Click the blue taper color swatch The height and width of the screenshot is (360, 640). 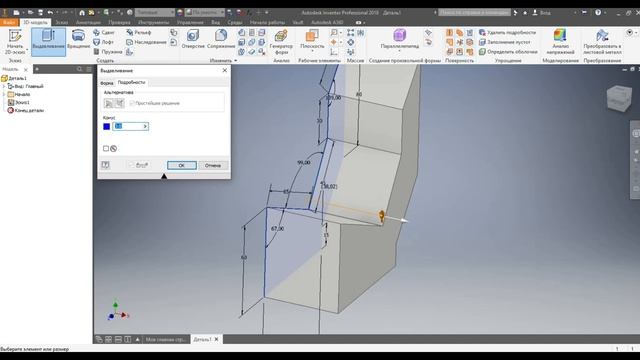click(107, 127)
